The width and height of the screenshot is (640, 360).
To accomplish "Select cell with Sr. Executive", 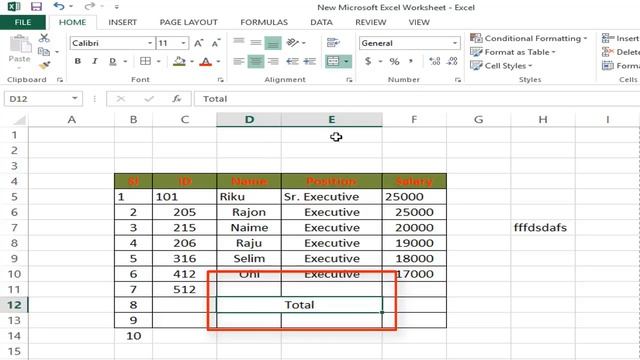I will [x=331, y=197].
